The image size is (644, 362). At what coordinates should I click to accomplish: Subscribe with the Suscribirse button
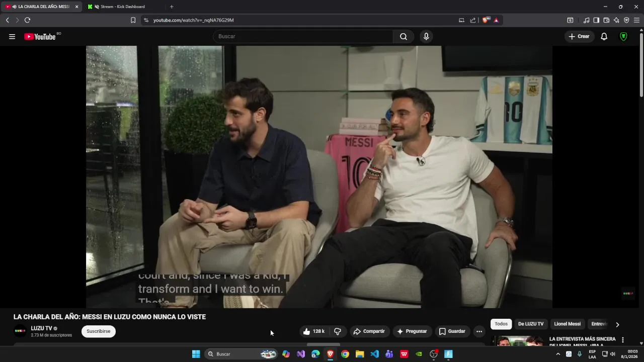click(99, 331)
